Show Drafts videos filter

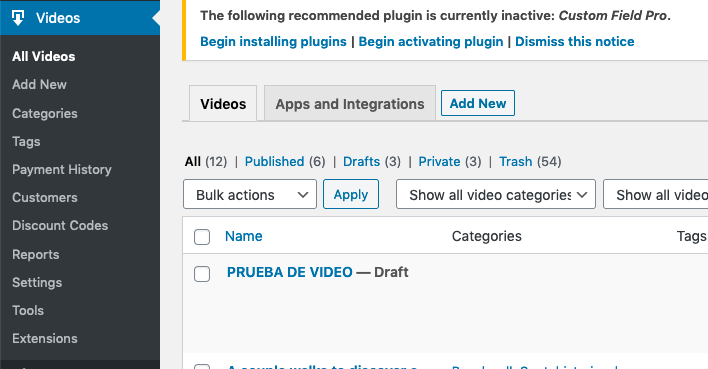(x=361, y=162)
